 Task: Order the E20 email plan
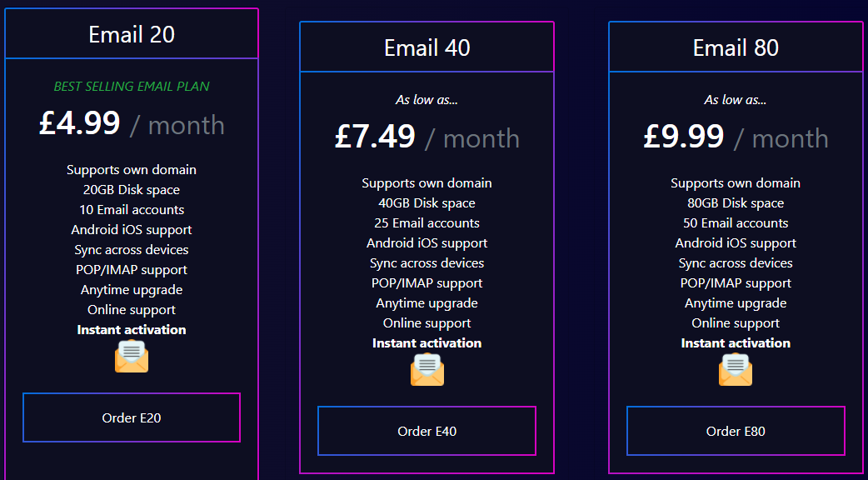(x=132, y=417)
